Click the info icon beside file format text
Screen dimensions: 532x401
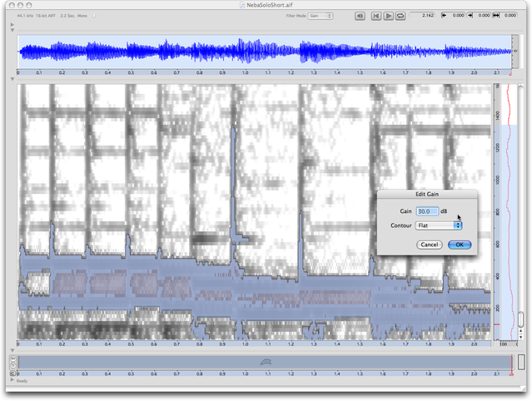[x=94, y=16]
